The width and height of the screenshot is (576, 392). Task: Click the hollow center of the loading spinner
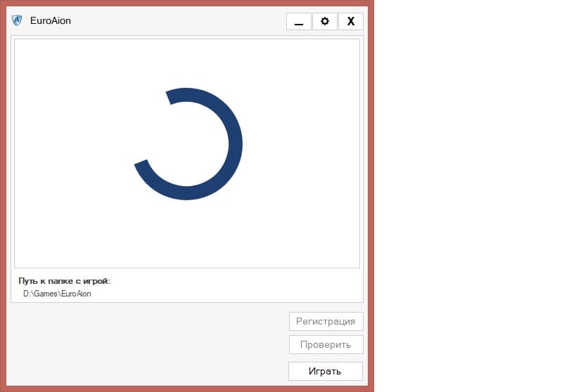pyautogui.click(x=186, y=144)
